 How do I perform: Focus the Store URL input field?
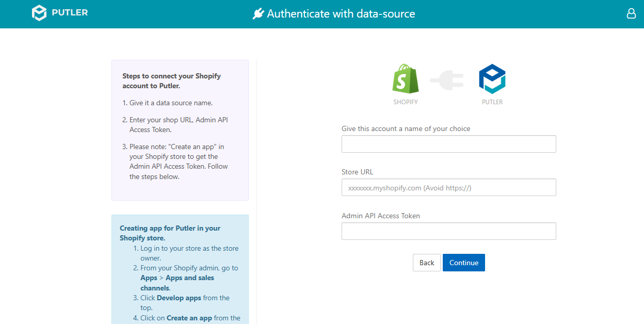pos(449,187)
